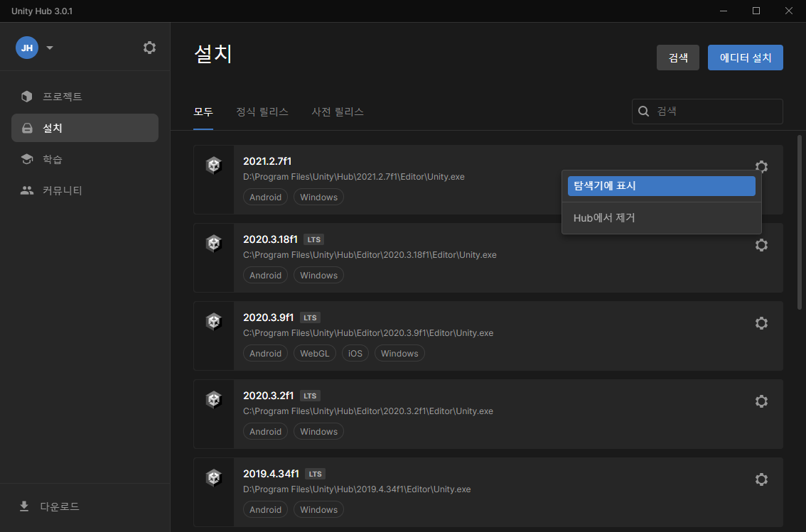
Task: Click the LTS badge of 2020.3.2f1
Action: [x=310, y=396]
